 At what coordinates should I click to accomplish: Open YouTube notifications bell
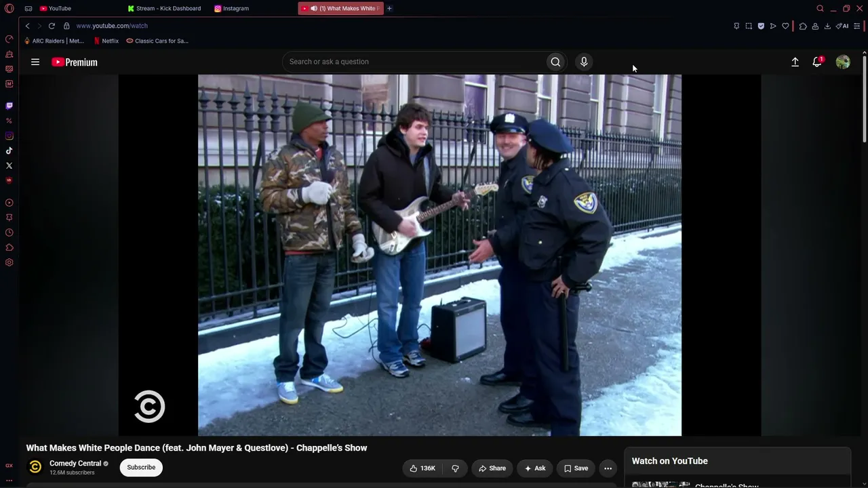817,62
